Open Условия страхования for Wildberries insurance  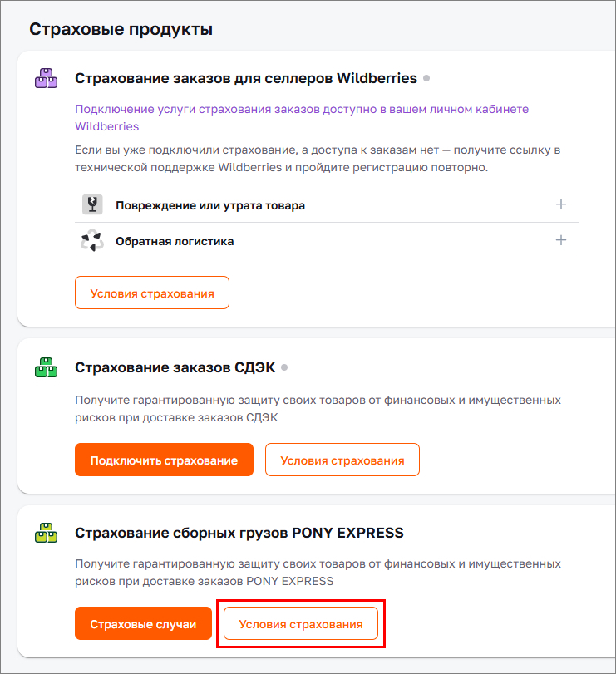151,293
